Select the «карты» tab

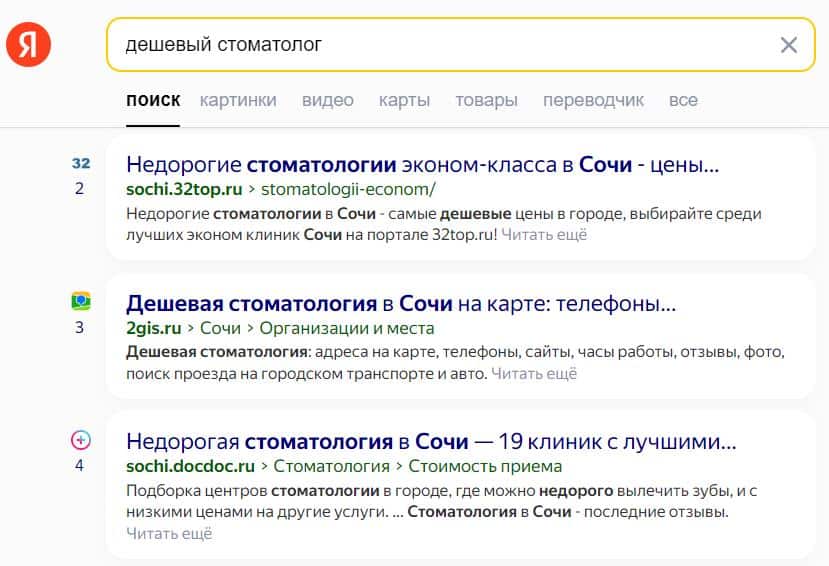404,100
